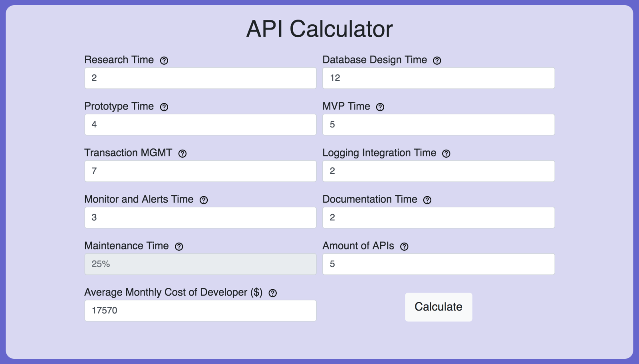Open the Prototype Time help tooltip
Viewport: 639px width, 364px height.
tap(164, 107)
